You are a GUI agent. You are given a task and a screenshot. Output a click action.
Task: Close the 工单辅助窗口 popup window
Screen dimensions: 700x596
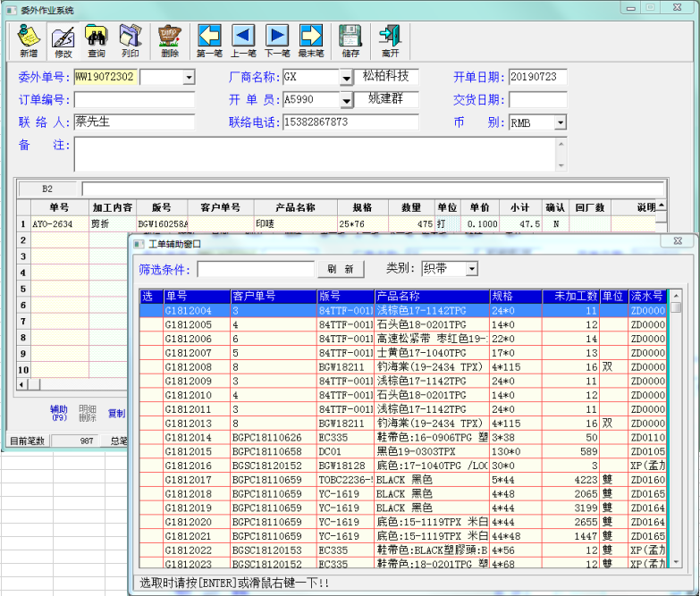678,241
